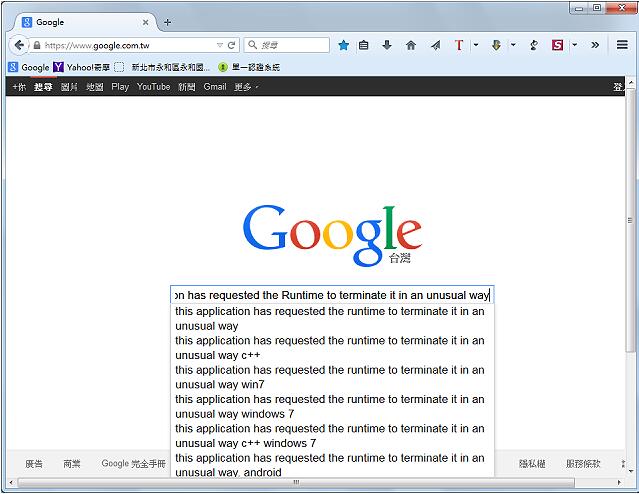The height and width of the screenshot is (494, 639).
Task: Open dropdown beside yellow download extension
Action: [513, 45]
